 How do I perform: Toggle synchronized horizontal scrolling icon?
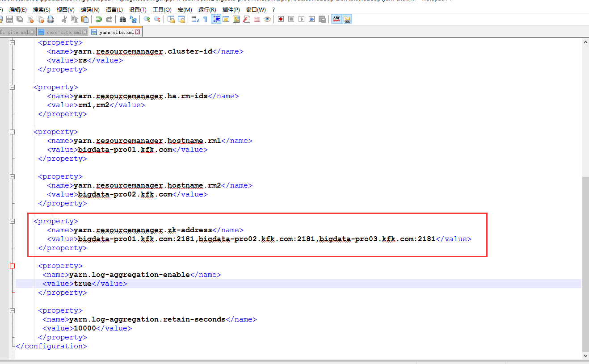point(181,19)
